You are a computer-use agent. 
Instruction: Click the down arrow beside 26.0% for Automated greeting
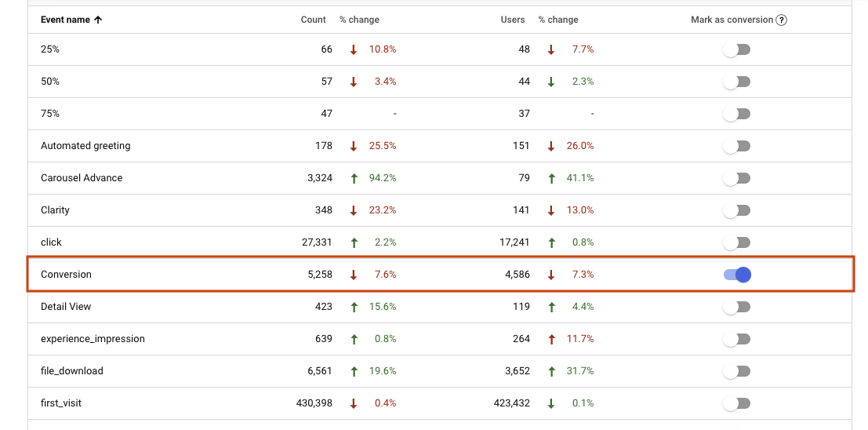pyautogui.click(x=550, y=146)
